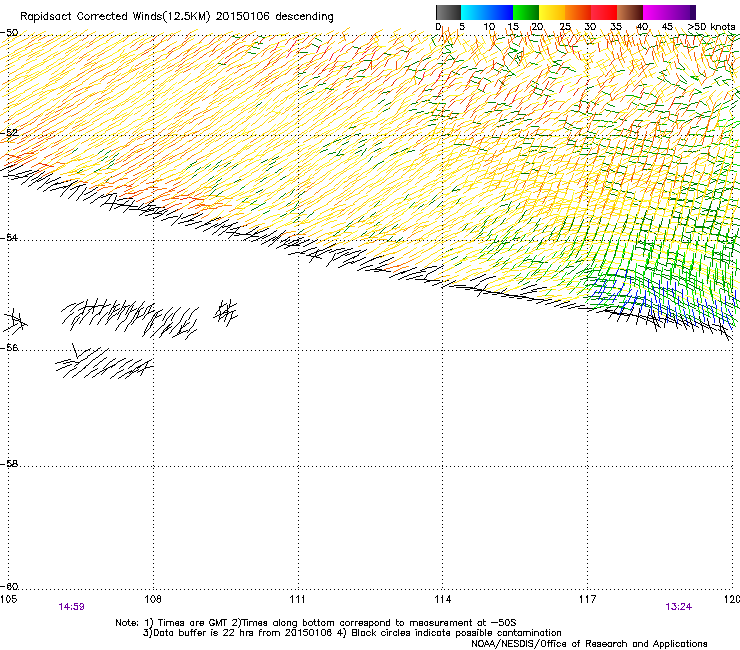Click the small black barb cluster near 109.5E
740x650 pixels.
(226, 312)
